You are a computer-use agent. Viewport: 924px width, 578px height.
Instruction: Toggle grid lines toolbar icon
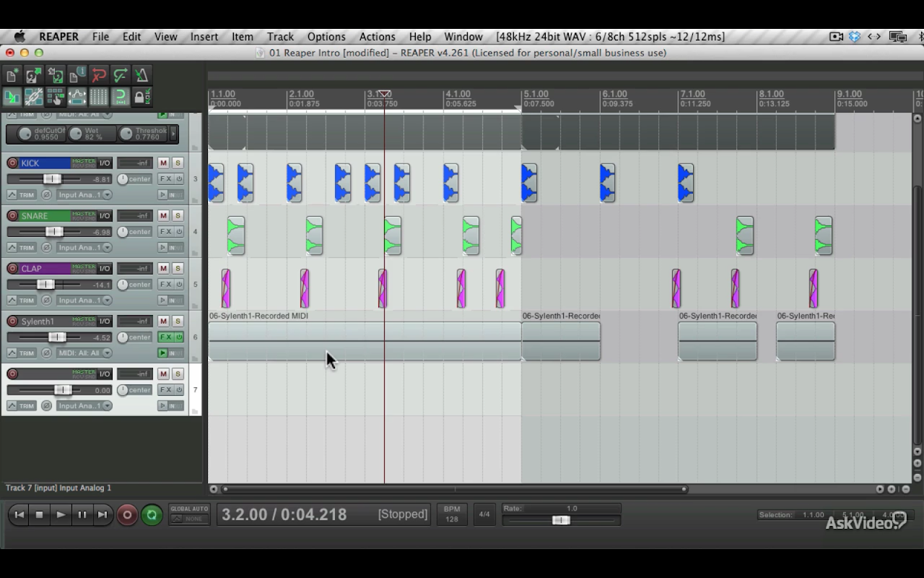click(x=99, y=97)
